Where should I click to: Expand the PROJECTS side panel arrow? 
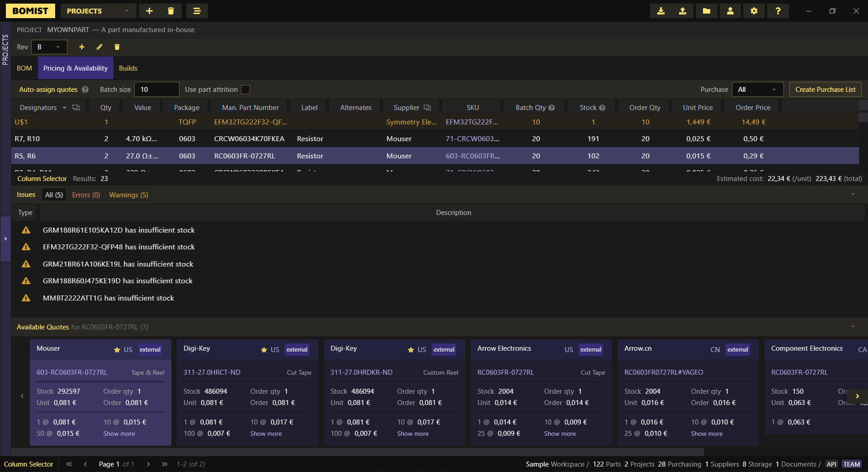5,238
